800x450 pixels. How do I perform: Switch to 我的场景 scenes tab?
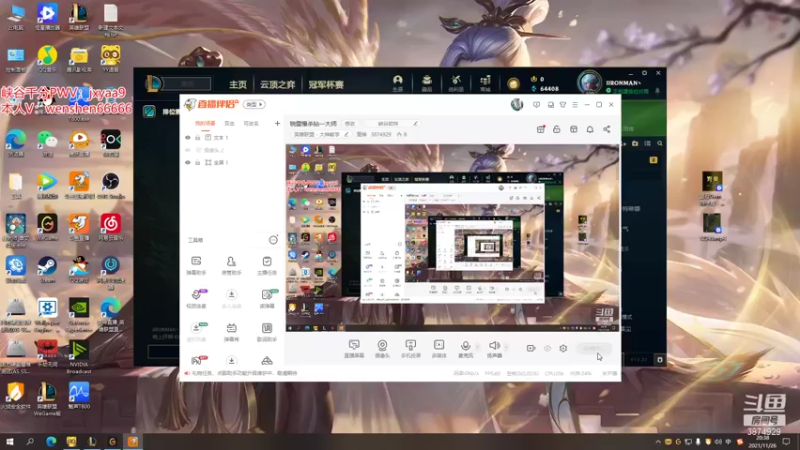(205, 123)
